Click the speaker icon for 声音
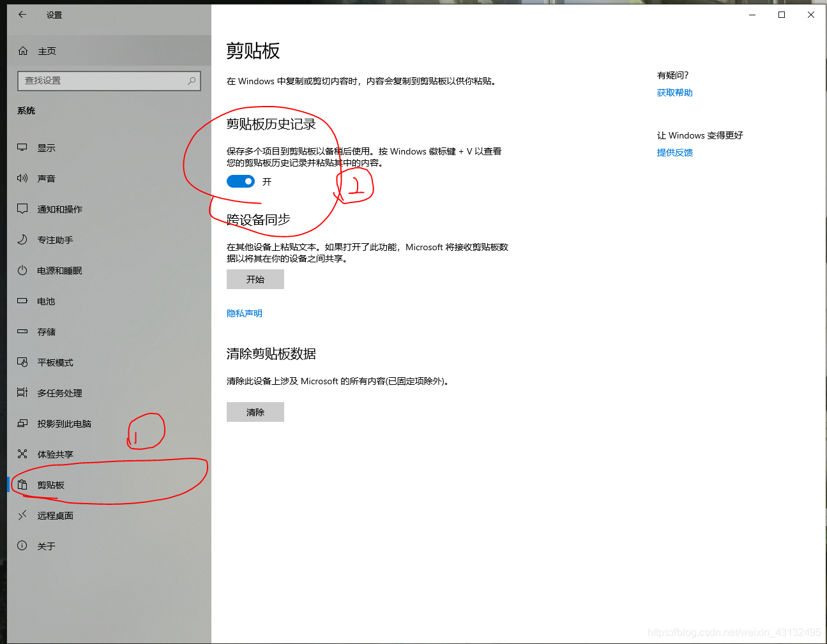The image size is (827, 644). click(22, 178)
